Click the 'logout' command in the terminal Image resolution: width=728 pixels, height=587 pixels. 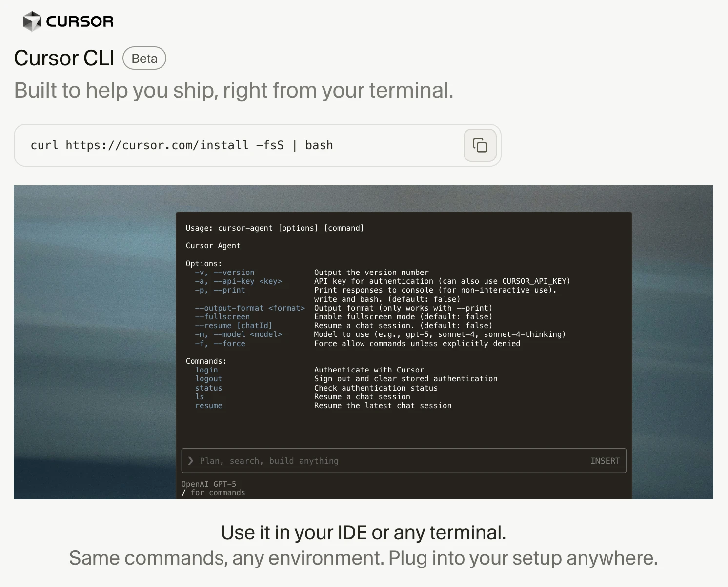tap(208, 379)
